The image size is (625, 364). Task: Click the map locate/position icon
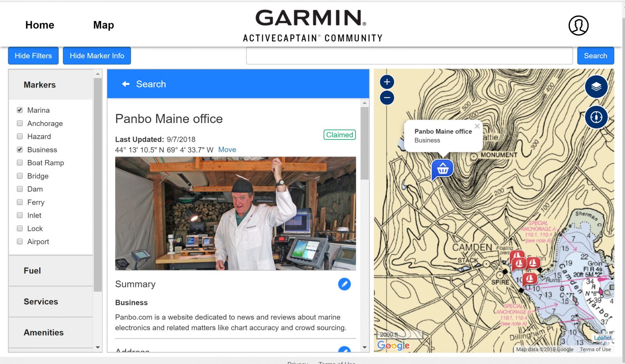pyautogui.click(x=596, y=117)
